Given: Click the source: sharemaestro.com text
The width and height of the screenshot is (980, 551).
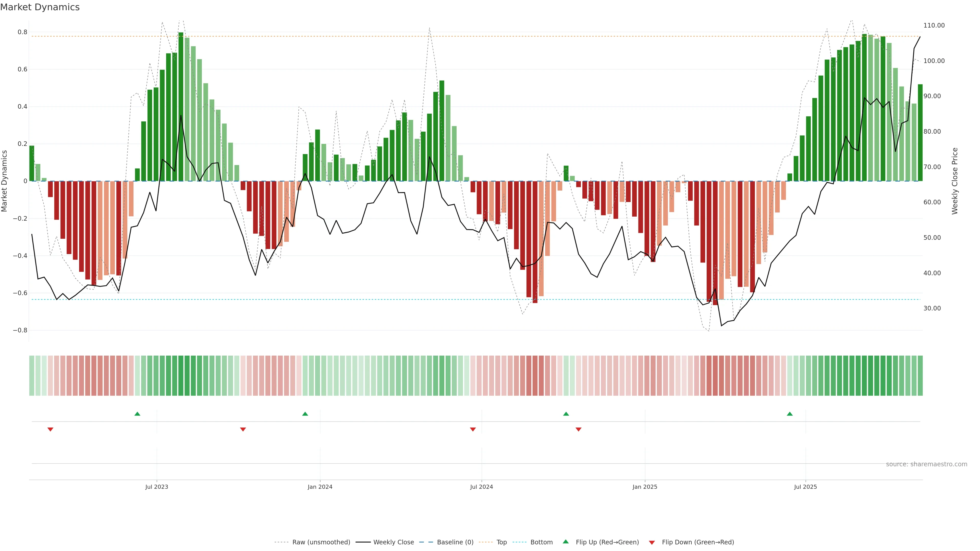Looking at the screenshot, I should [926, 464].
